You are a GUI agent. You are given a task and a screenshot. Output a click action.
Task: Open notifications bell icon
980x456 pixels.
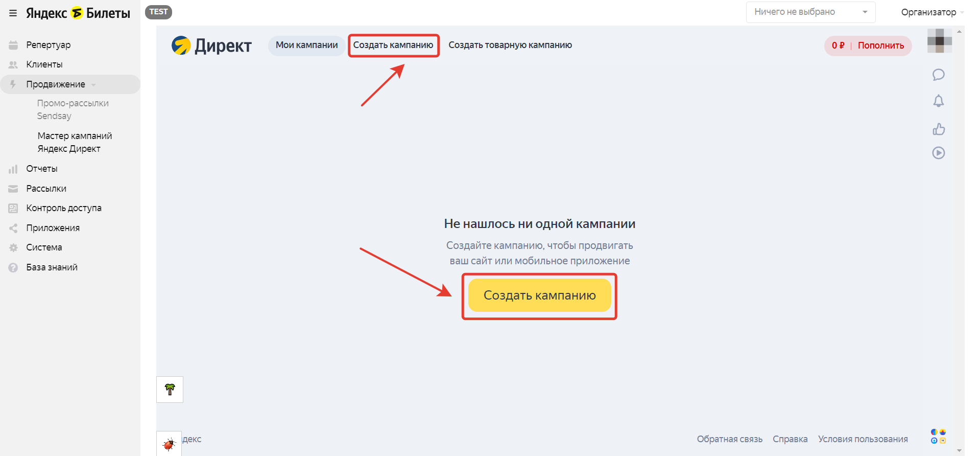pos(939,101)
